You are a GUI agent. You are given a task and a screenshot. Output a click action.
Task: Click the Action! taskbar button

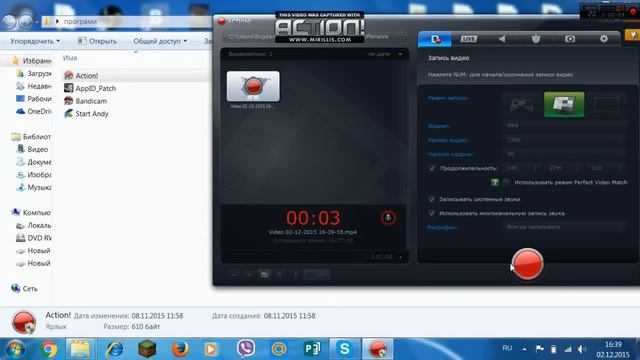(378, 349)
